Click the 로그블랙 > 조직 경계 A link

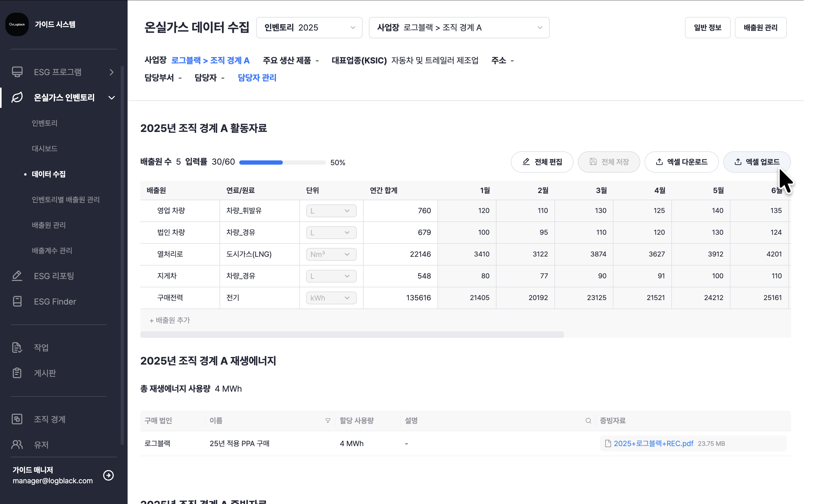210,60
